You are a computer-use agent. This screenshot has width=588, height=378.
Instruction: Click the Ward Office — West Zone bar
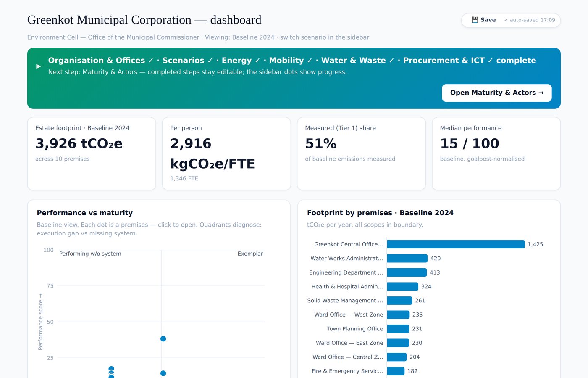398,315
